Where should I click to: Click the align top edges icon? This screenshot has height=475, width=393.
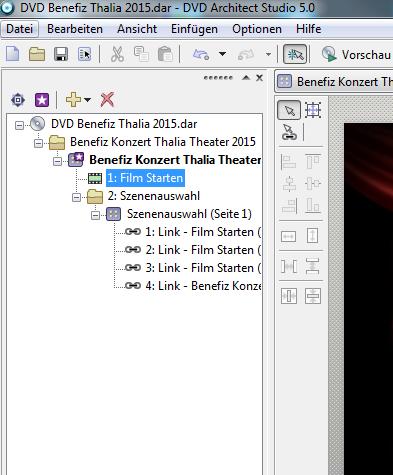[313, 162]
